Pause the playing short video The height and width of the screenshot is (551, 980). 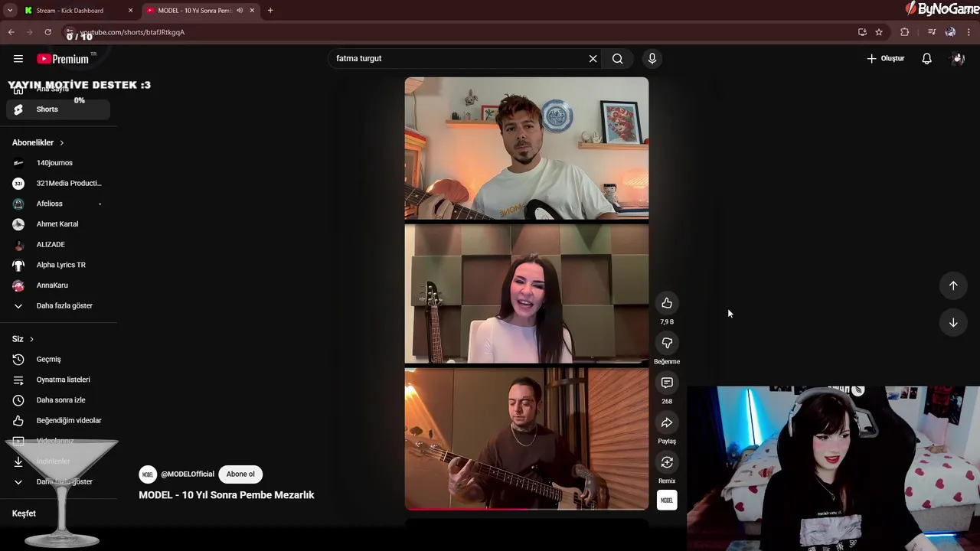click(x=527, y=293)
